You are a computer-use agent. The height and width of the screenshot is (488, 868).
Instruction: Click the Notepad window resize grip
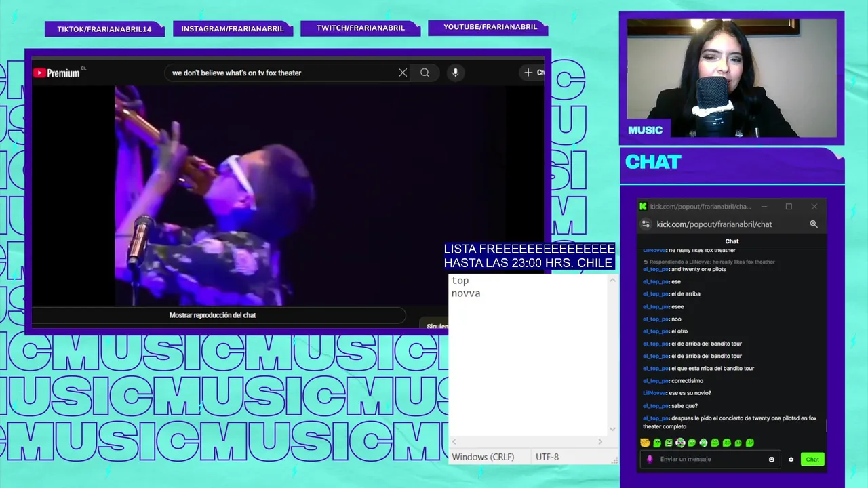614,460
